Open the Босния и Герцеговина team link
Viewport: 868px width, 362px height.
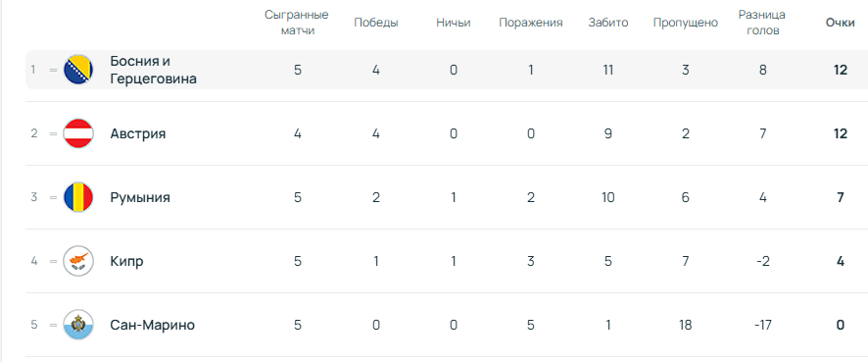tap(154, 70)
